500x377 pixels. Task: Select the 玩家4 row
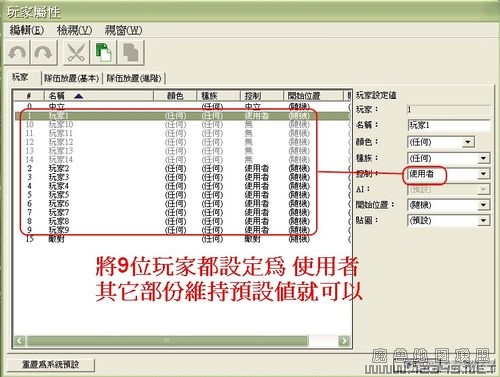pos(182,186)
